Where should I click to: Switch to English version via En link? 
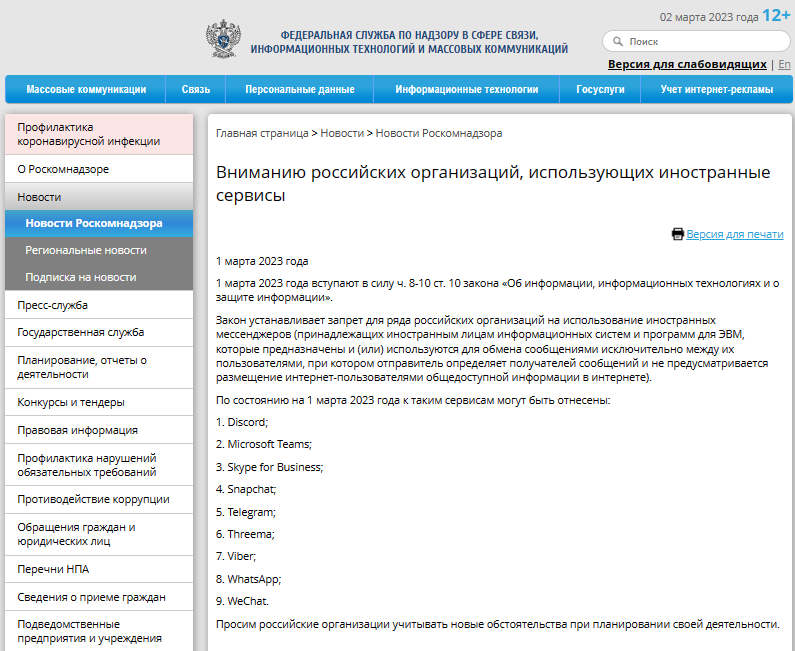coord(784,64)
